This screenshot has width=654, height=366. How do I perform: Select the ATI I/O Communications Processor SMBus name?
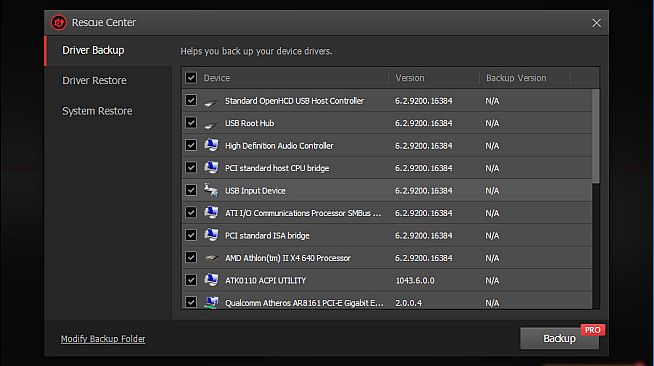(303, 213)
